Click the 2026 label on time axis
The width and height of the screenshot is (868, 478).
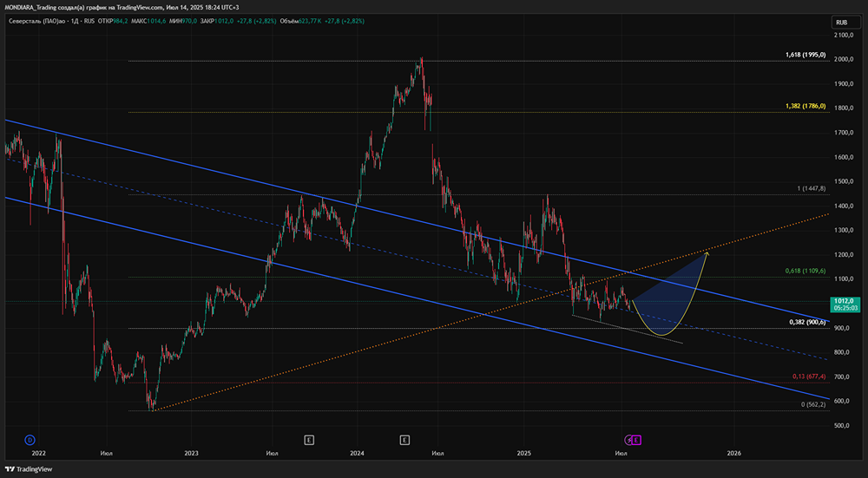point(733,453)
